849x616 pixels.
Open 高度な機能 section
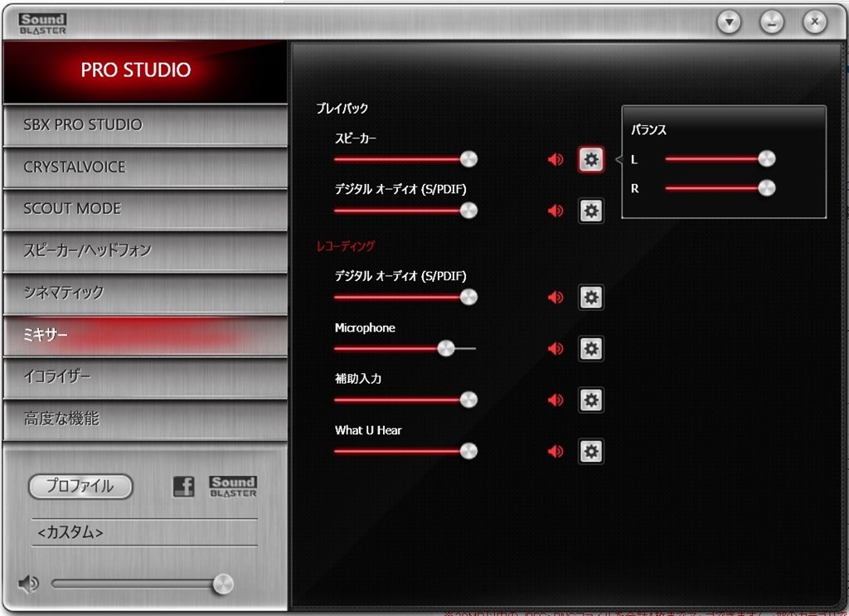145,419
